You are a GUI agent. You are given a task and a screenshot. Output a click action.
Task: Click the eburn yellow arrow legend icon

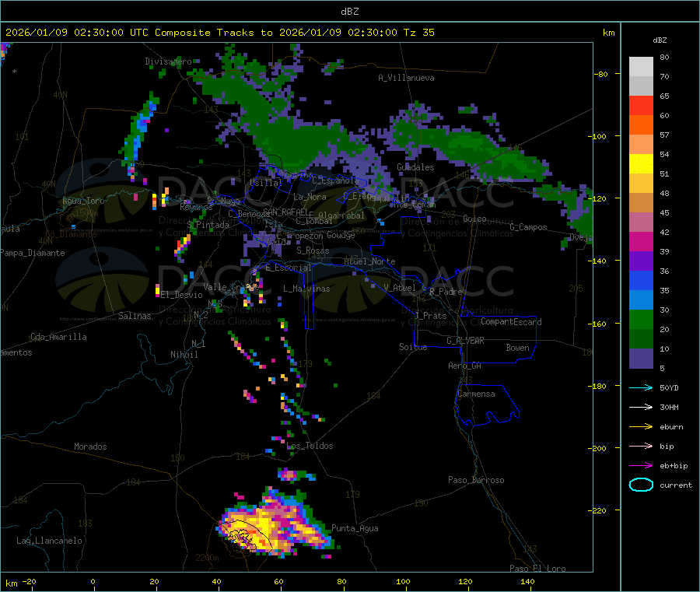point(641,426)
